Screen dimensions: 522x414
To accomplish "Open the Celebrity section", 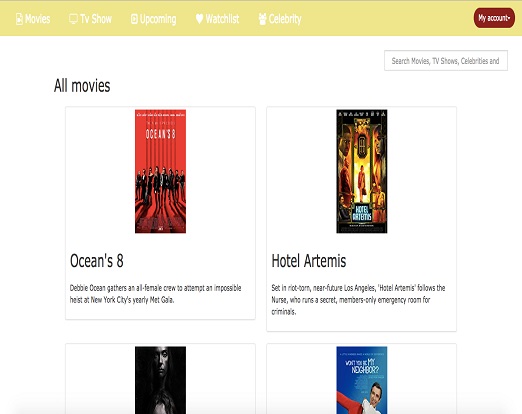I will [280, 19].
